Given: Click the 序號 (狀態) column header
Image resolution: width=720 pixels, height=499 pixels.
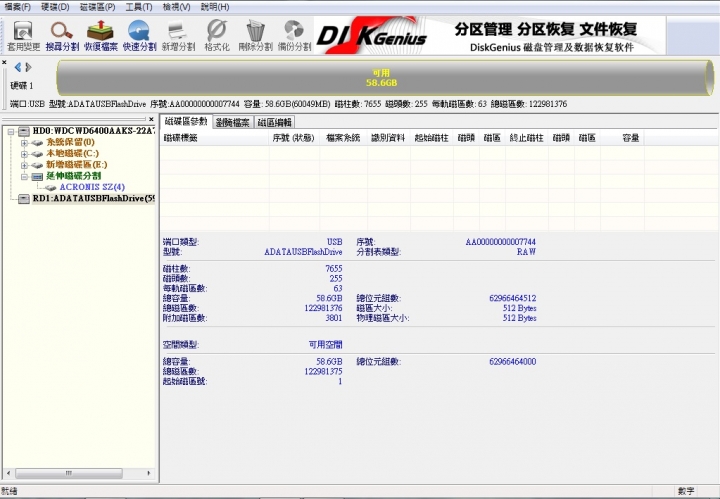Looking at the screenshot, I should [294, 138].
